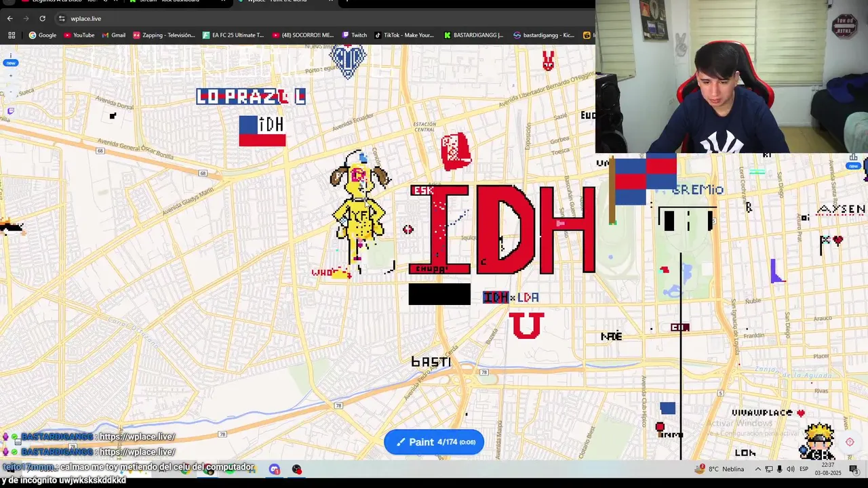Click the red U logo pixel art

pos(526,325)
